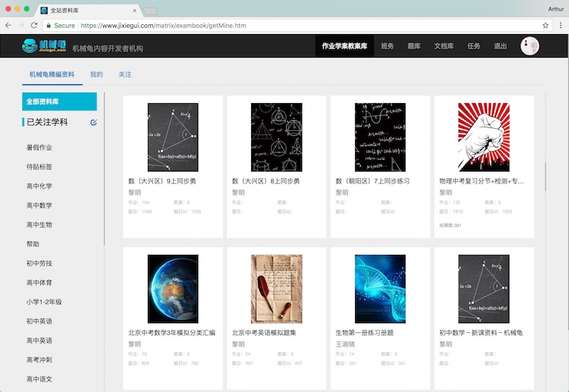
Task: Switch to the 我的 tab
Action: click(96, 74)
